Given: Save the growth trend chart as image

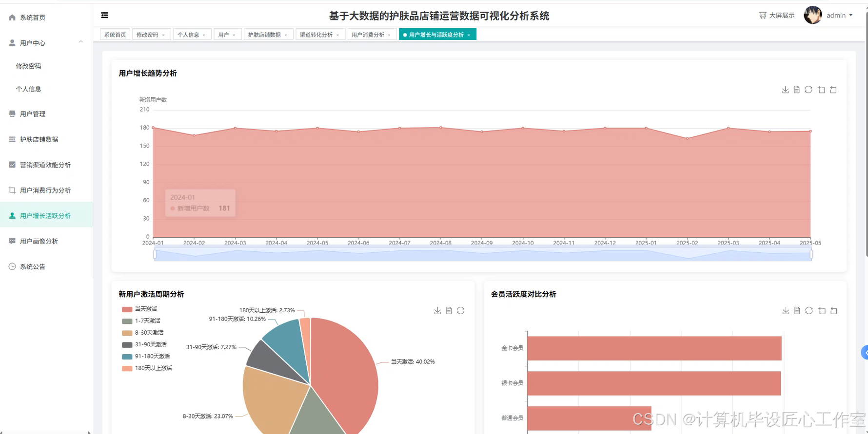Looking at the screenshot, I should 785,90.
